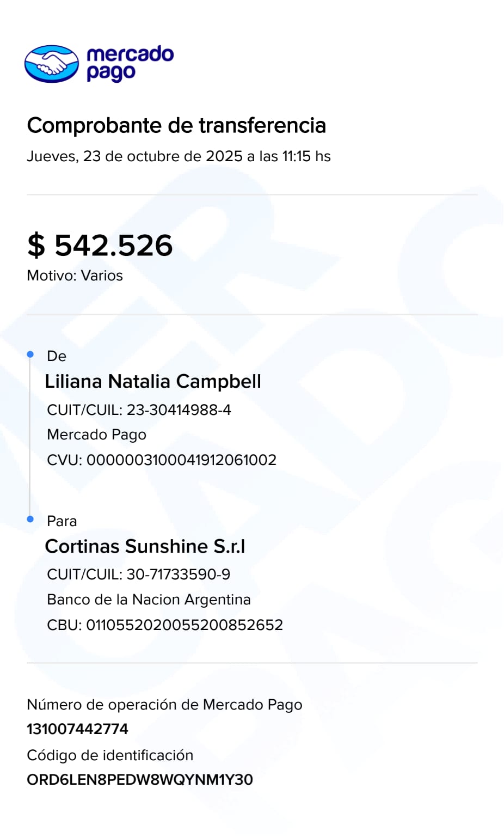Select sender CUIT/CUIL 23-30414988-4
Image resolution: width=504 pixels, height=837 pixels.
tap(179, 410)
